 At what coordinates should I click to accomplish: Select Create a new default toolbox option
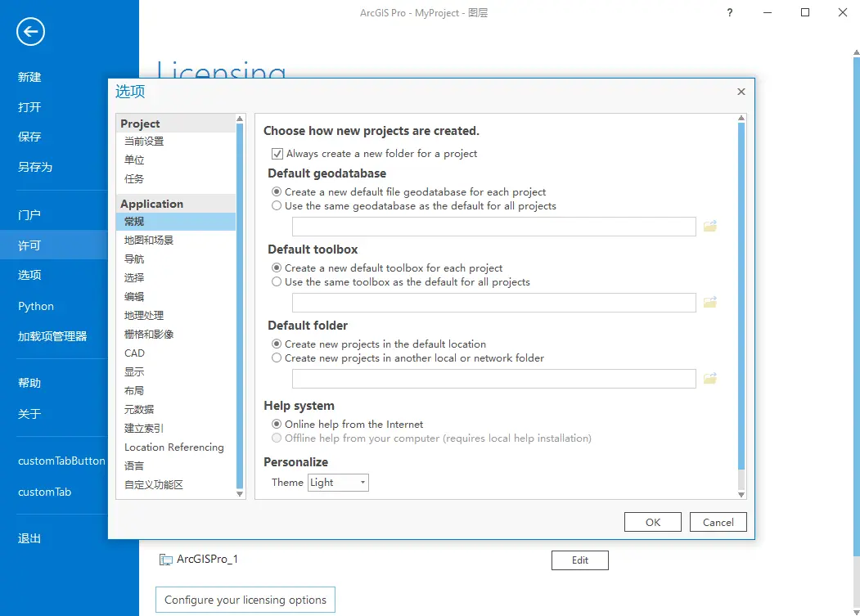pos(277,268)
